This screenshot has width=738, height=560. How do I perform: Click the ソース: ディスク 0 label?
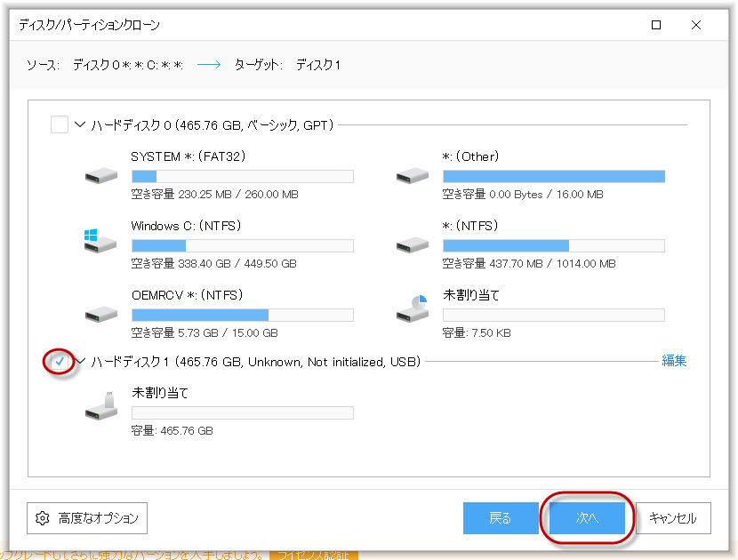click(x=105, y=65)
